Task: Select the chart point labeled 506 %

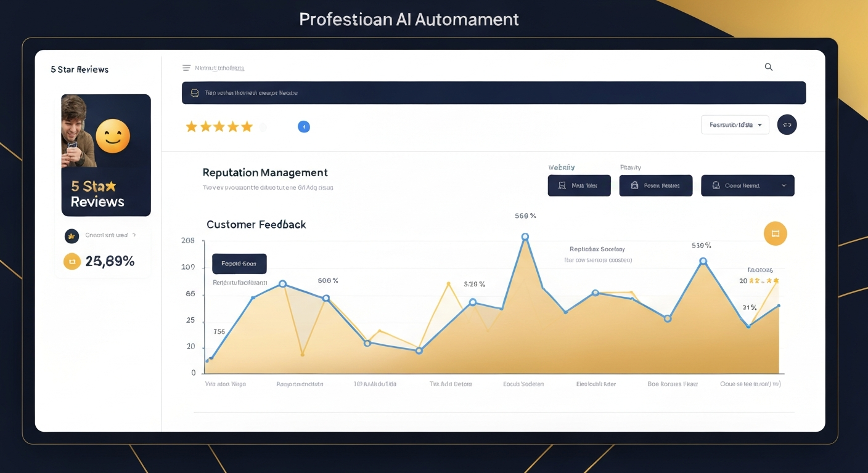Action: [326, 298]
